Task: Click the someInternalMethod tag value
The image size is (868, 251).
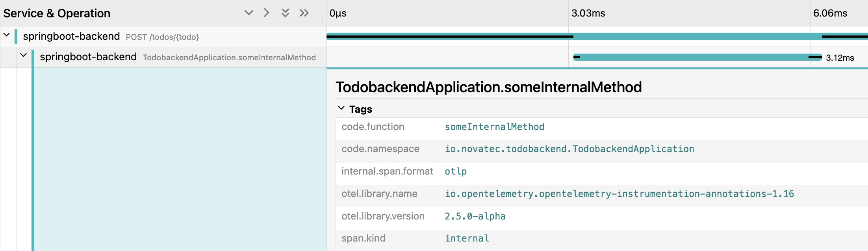Action: 494,127
